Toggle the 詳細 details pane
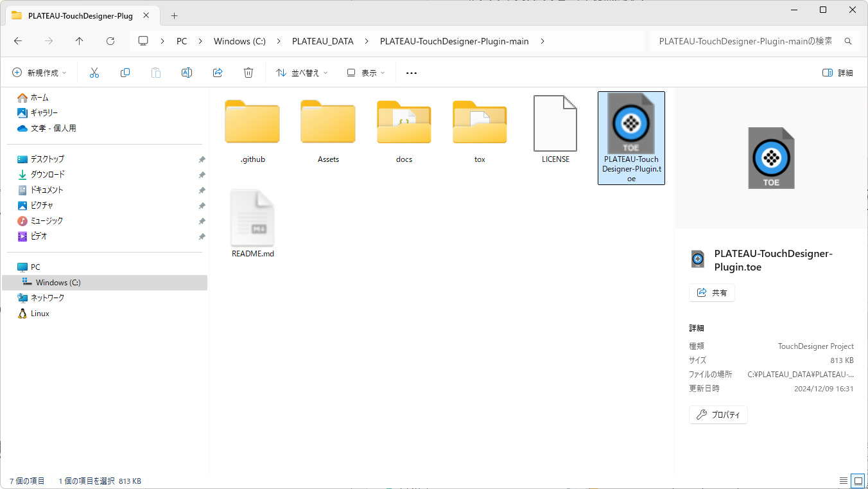The height and width of the screenshot is (489, 868). click(x=838, y=73)
